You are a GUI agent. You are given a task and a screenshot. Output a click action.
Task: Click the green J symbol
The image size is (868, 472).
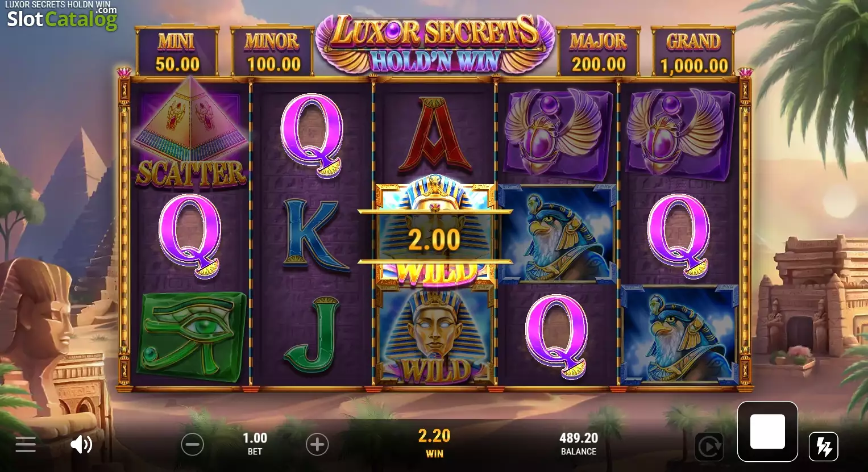coord(312,335)
